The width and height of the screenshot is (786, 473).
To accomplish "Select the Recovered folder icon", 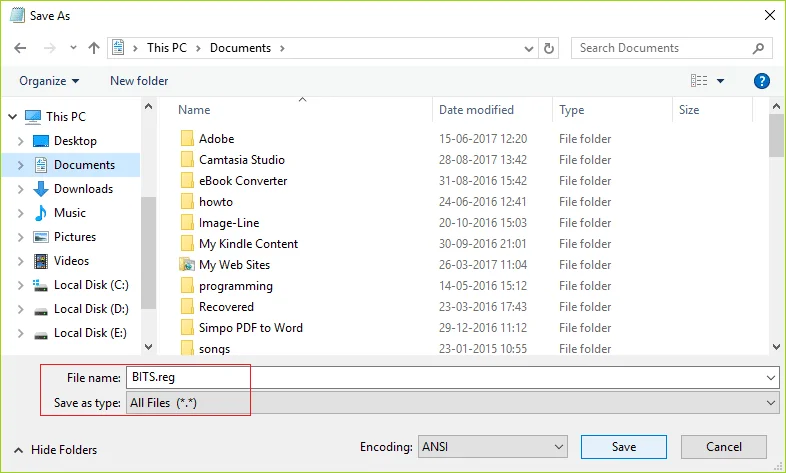I will click(187, 307).
